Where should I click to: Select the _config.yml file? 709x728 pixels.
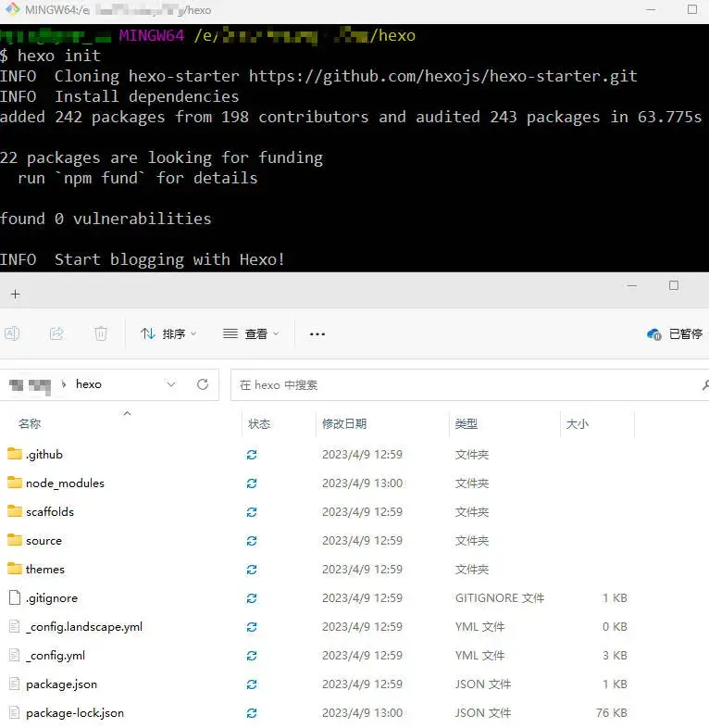tap(56, 655)
